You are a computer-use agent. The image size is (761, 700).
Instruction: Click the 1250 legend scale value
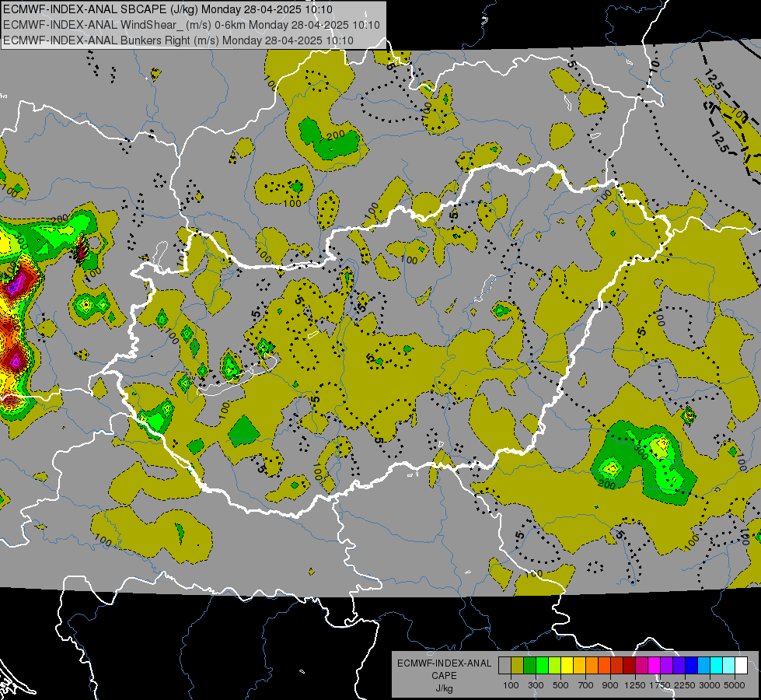(x=635, y=685)
